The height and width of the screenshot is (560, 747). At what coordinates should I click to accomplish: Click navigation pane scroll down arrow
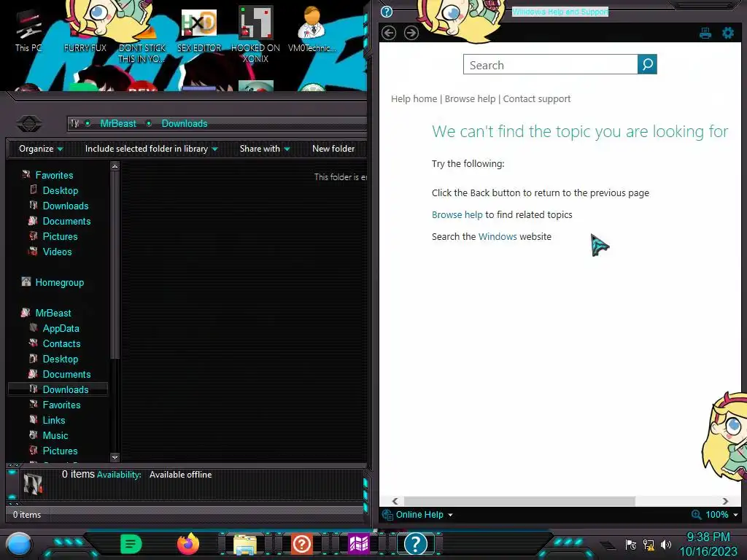[115, 457]
